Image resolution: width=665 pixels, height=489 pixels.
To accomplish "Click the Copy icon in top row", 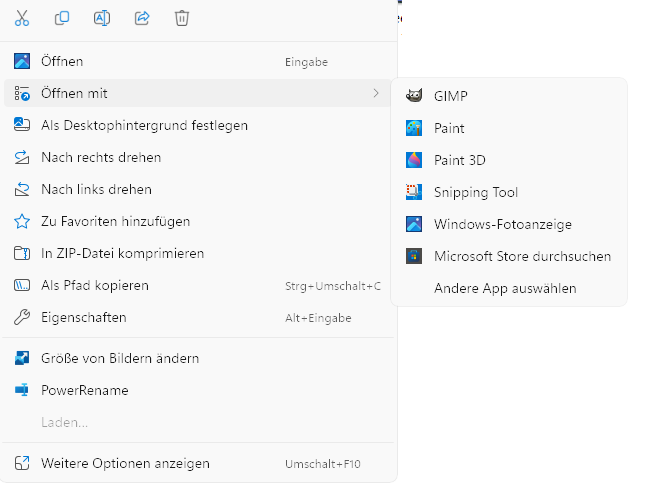I will point(62,18).
